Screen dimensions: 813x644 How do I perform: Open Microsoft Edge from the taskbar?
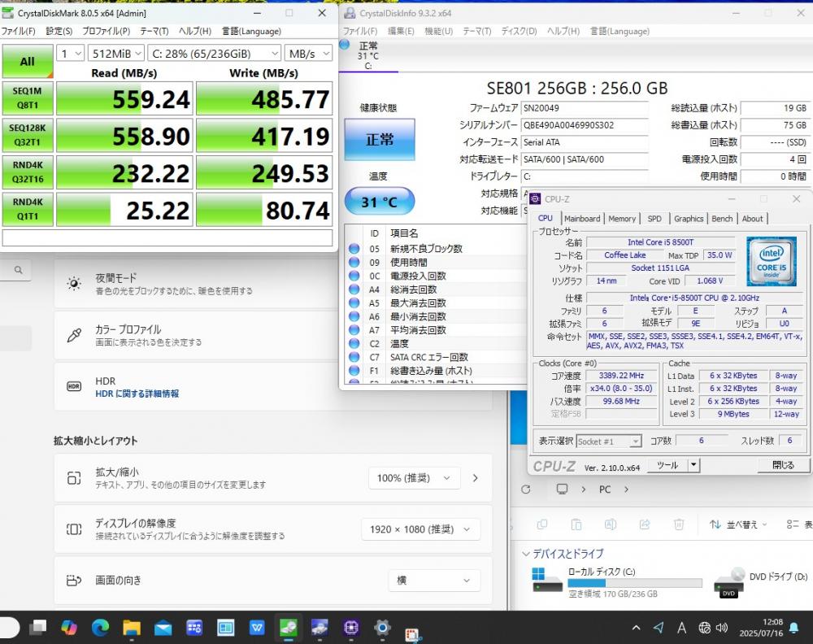click(x=100, y=628)
